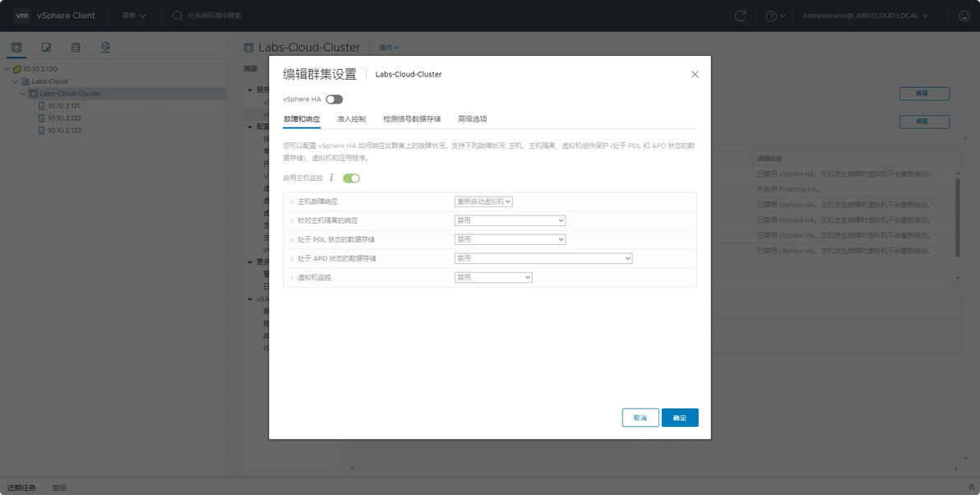Click the vertical scrollbar in details table
The width and height of the screenshot is (980, 495).
pos(958,218)
